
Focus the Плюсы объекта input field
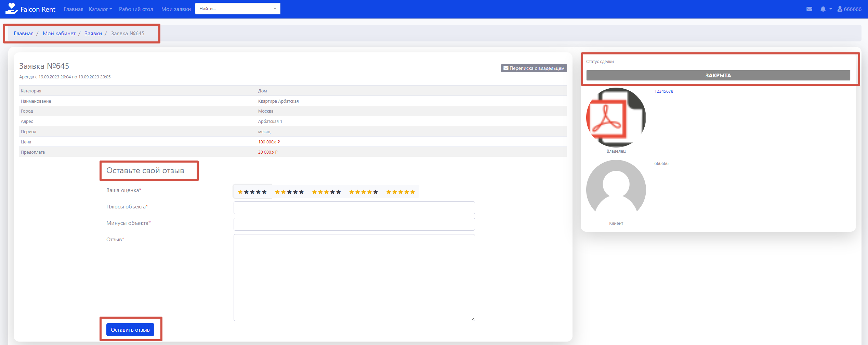pyautogui.click(x=354, y=208)
